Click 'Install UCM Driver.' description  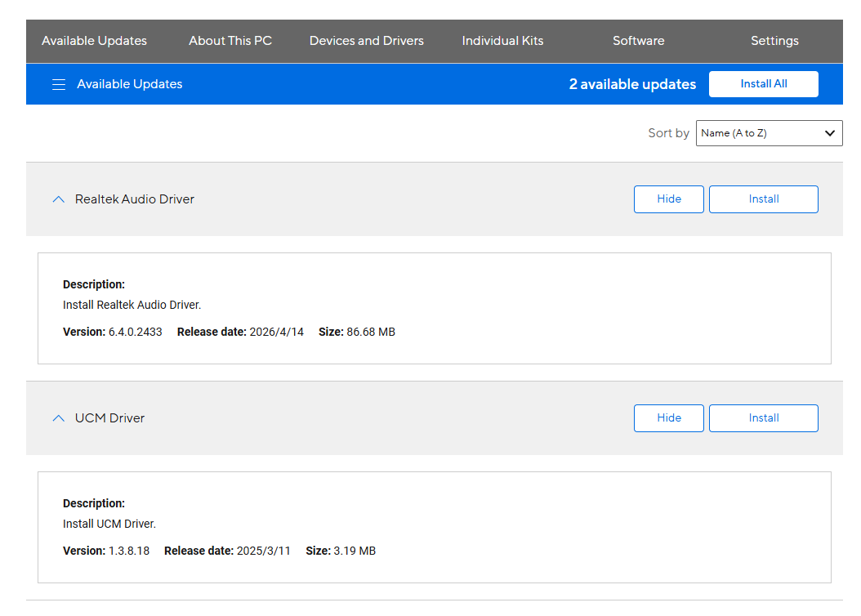point(109,524)
